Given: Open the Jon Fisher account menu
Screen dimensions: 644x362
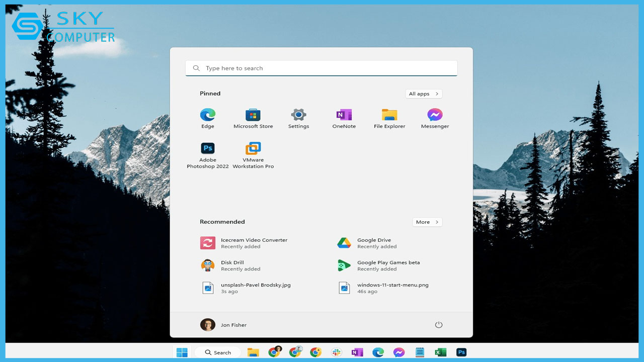Looking at the screenshot, I should [x=223, y=325].
